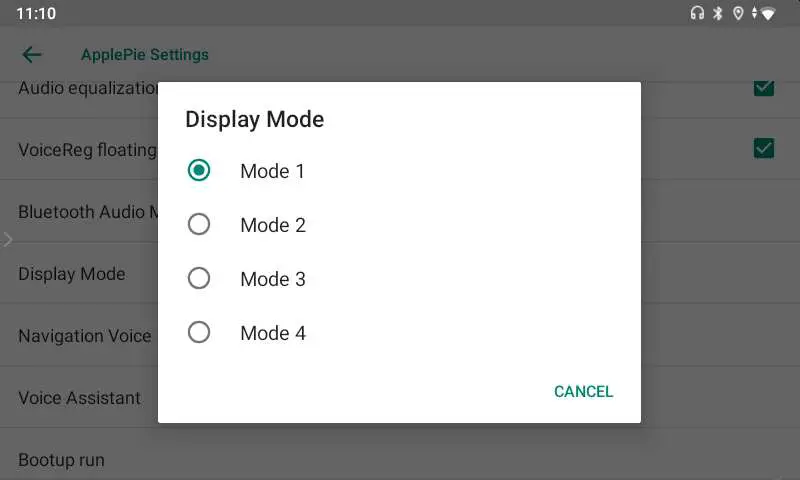The width and height of the screenshot is (800, 480).
Task: Open the Voice Assistant setting
Action: [79, 398]
